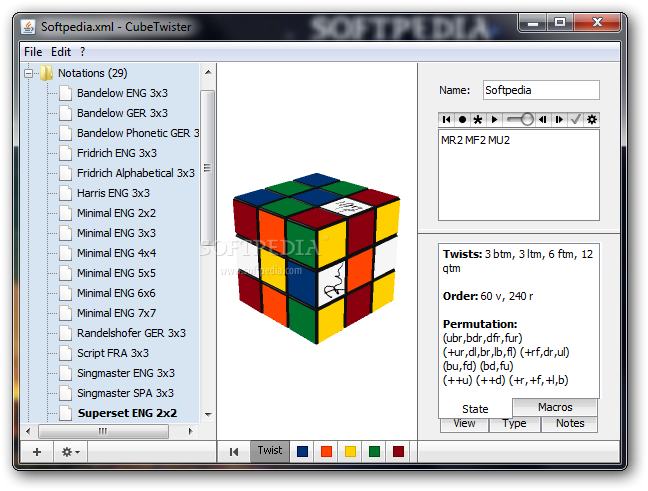Click the tree's scroll up arrow
Viewport: 648px width, 491px height.
click(208, 72)
